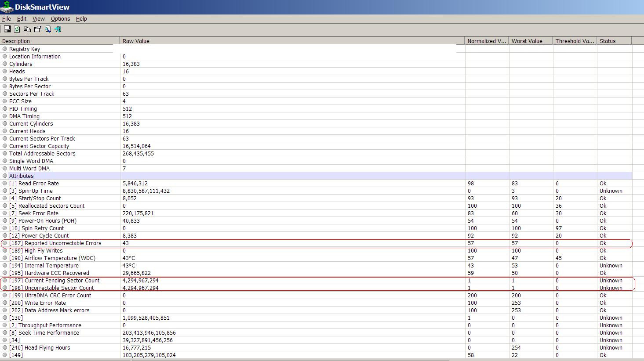Select the [12] Power Cycle Count row
The height and width of the screenshot is (361, 644).
point(316,235)
